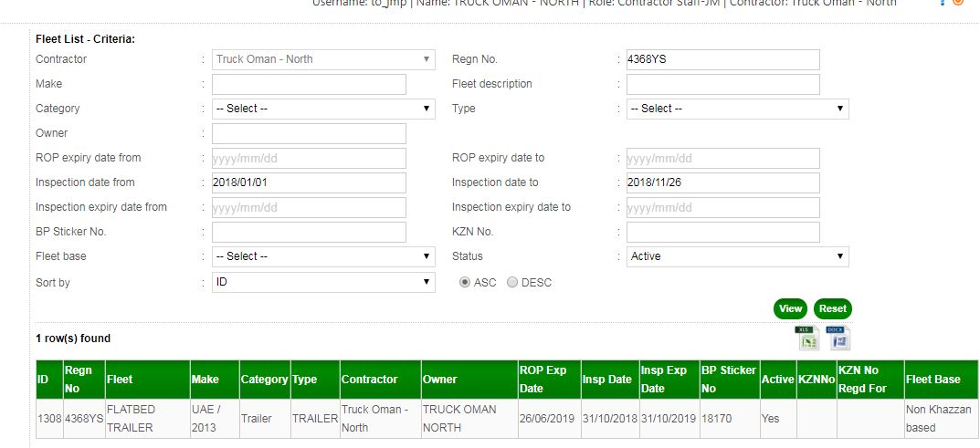
Task: Open the Sort by dropdown showing ID
Action: [x=323, y=283]
